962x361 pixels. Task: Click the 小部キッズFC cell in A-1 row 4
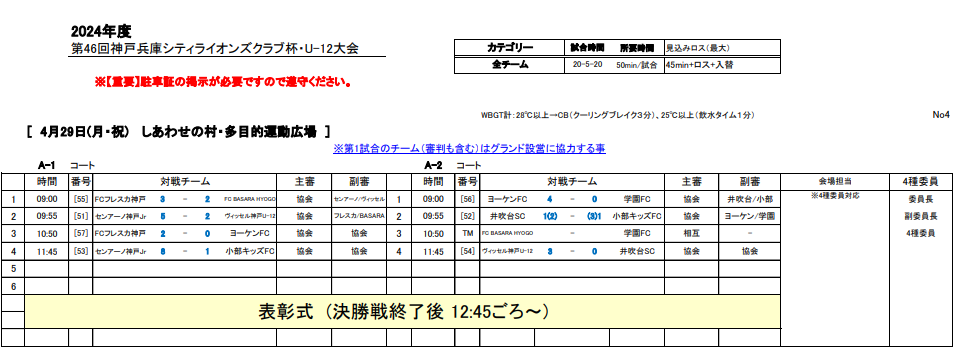pos(249,251)
